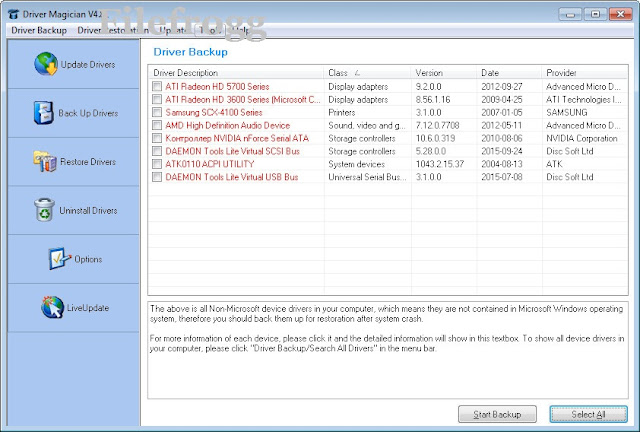
Task: Enable the DAEMON Tools Lite Virtual USB Bus checkbox
Action: [157, 177]
